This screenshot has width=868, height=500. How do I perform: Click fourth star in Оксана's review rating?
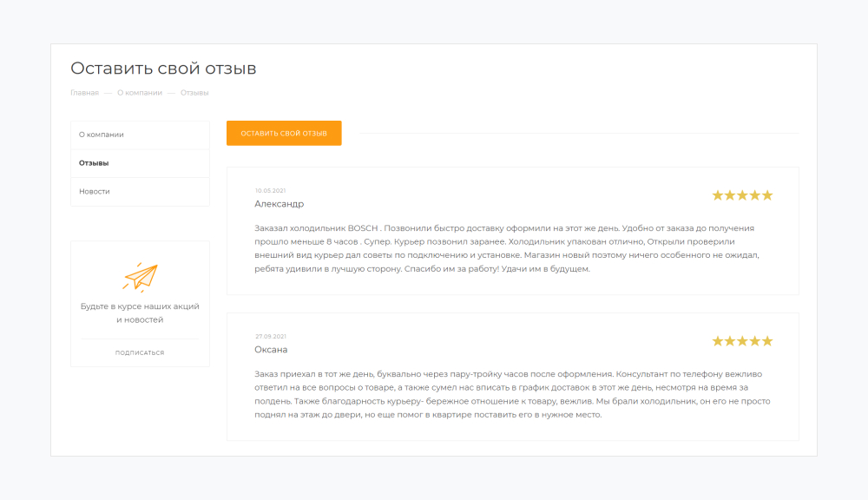pyautogui.click(x=755, y=341)
